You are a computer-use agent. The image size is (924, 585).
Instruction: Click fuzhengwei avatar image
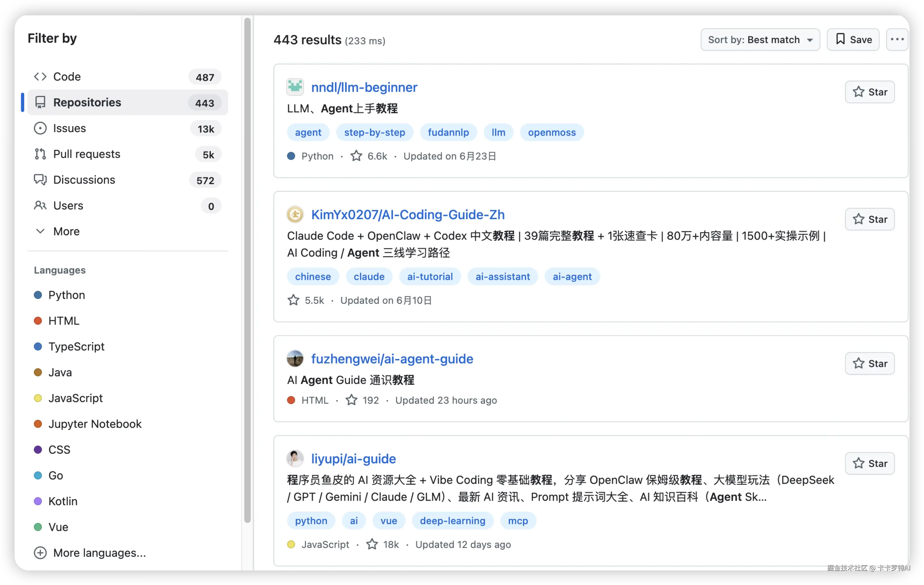click(x=295, y=359)
